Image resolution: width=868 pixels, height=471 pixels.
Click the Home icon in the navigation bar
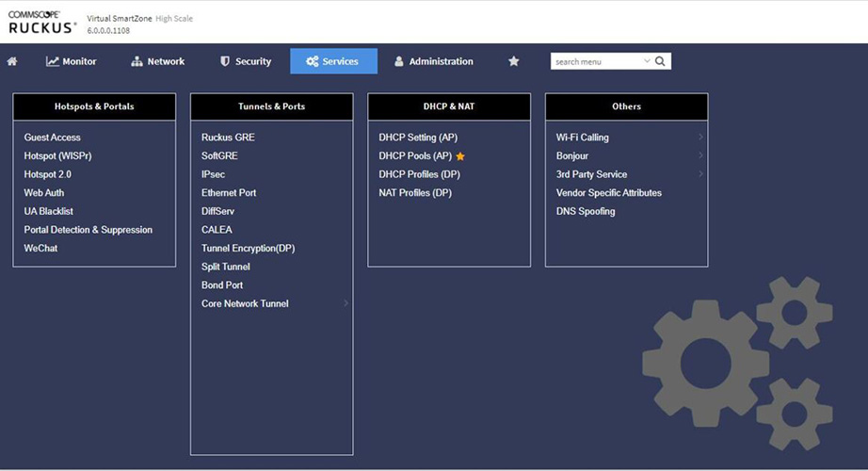point(12,61)
